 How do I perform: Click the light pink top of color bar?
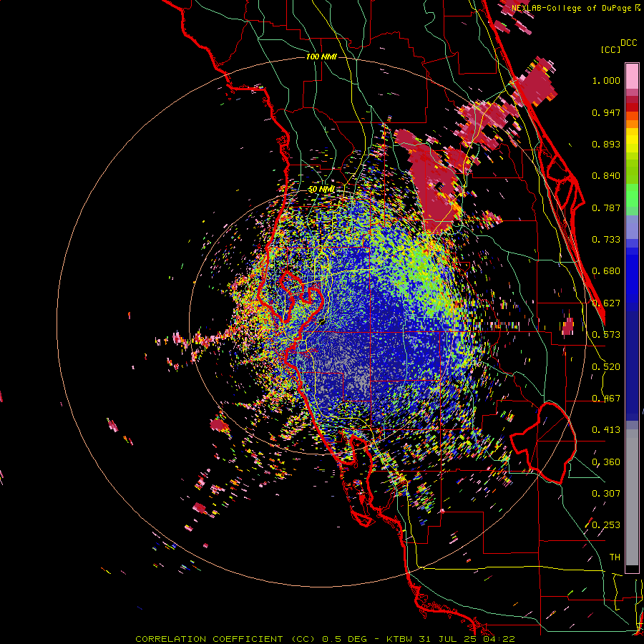(x=632, y=77)
